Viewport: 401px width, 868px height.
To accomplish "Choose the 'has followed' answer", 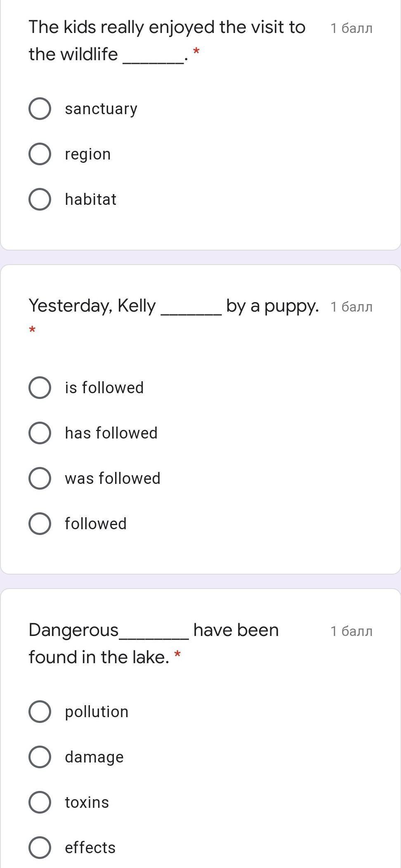I will (40, 433).
